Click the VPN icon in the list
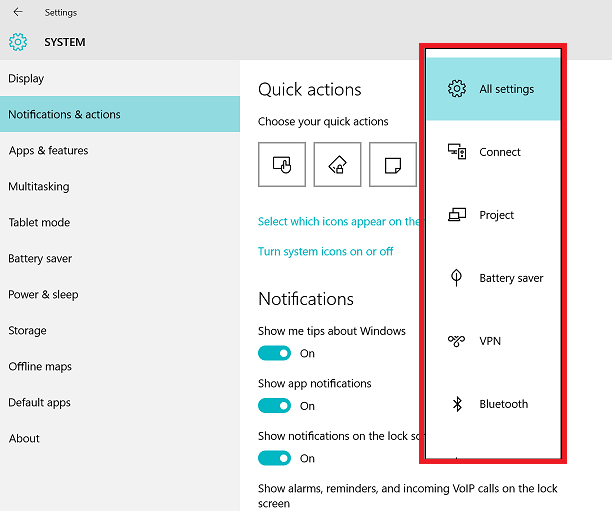 (456, 341)
